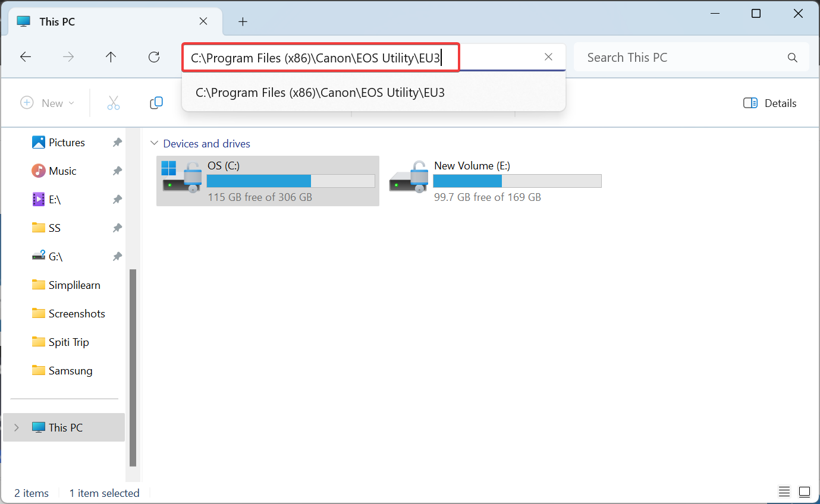
Task: Click '115 GB free of 306 GB' text
Action: tap(260, 197)
